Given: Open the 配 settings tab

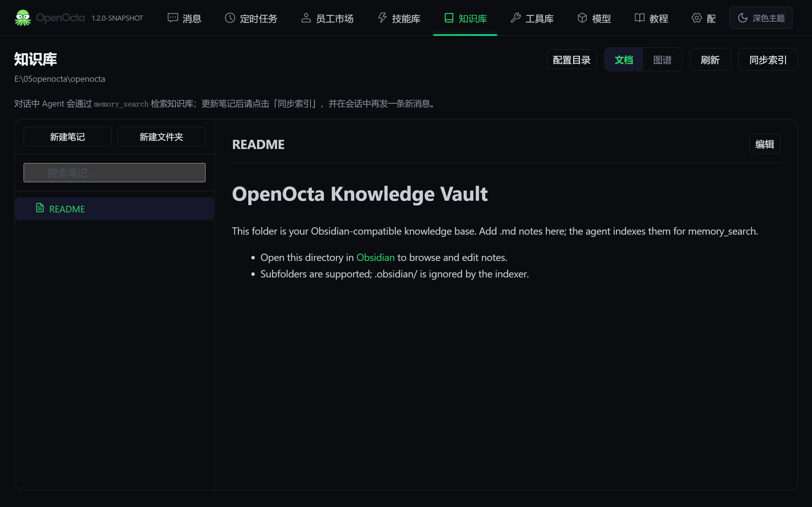Looking at the screenshot, I should (x=703, y=18).
